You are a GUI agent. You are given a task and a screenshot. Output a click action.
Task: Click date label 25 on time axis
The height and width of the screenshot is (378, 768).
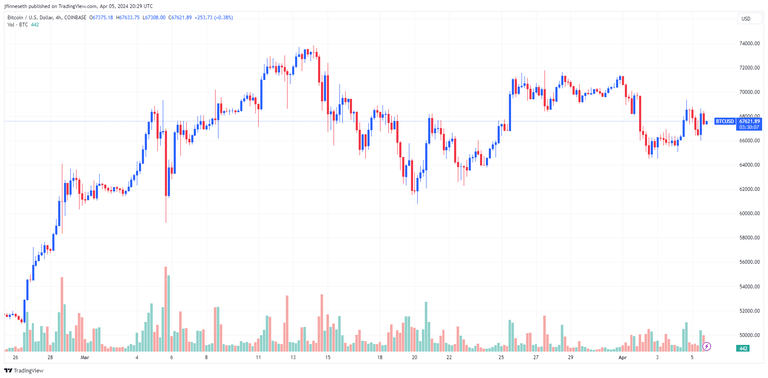[x=502, y=358]
